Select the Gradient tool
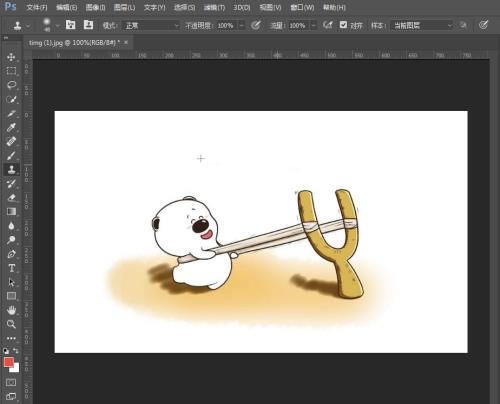 (11, 211)
